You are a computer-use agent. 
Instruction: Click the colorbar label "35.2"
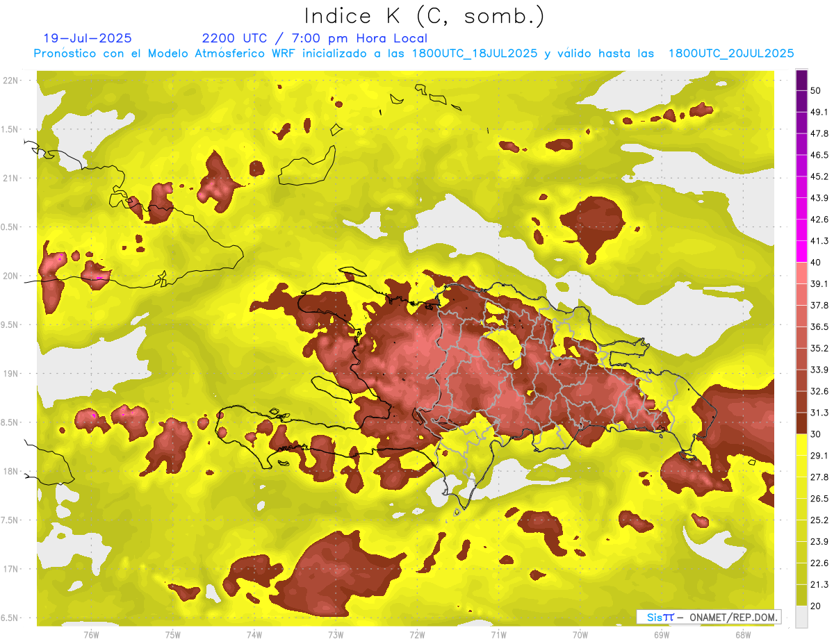click(819, 348)
